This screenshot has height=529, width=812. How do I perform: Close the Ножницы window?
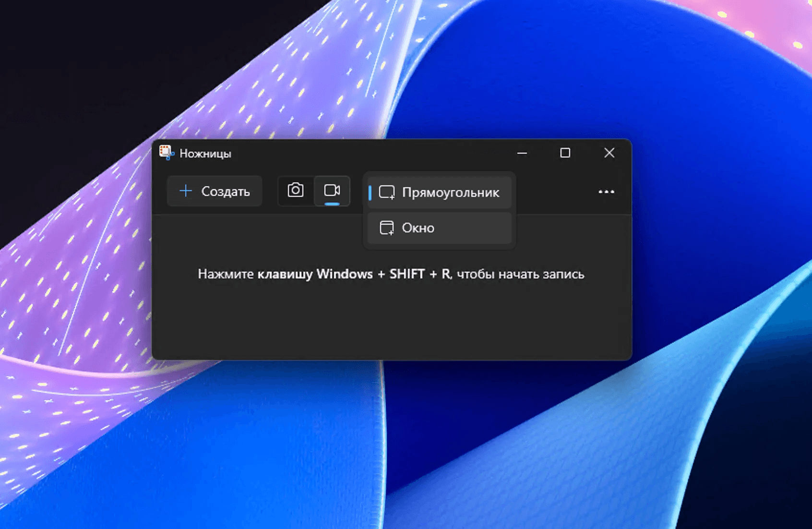coord(609,153)
